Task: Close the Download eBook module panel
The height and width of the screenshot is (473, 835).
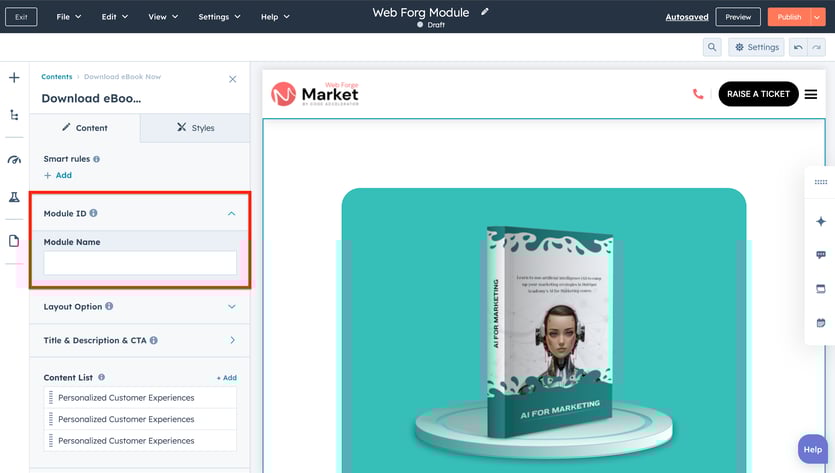Action: [233, 79]
